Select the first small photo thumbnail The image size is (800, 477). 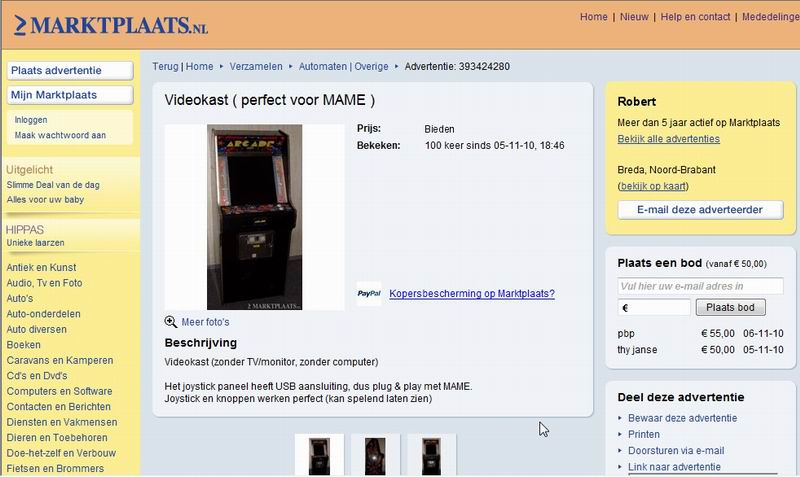click(319, 455)
